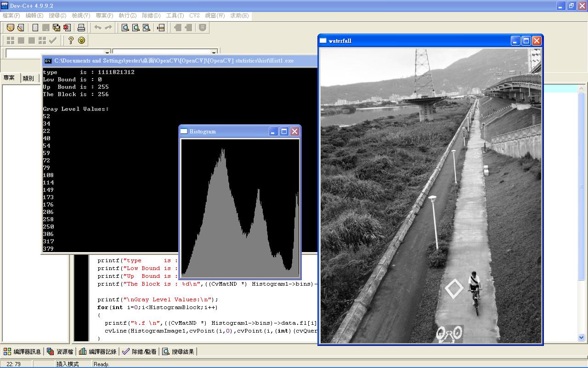Expand the first class browser combo box
Image resolution: width=588 pixels, height=368 pixels.
(x=107, y=52)
